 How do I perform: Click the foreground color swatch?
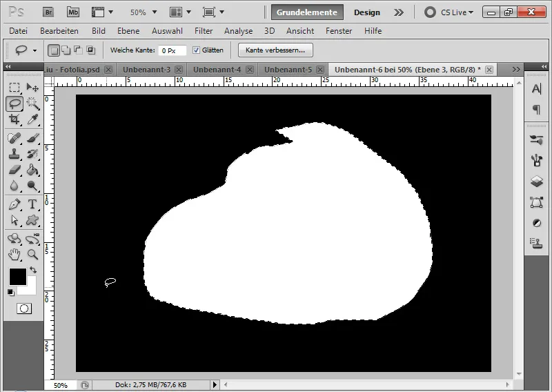click(18, 277)
